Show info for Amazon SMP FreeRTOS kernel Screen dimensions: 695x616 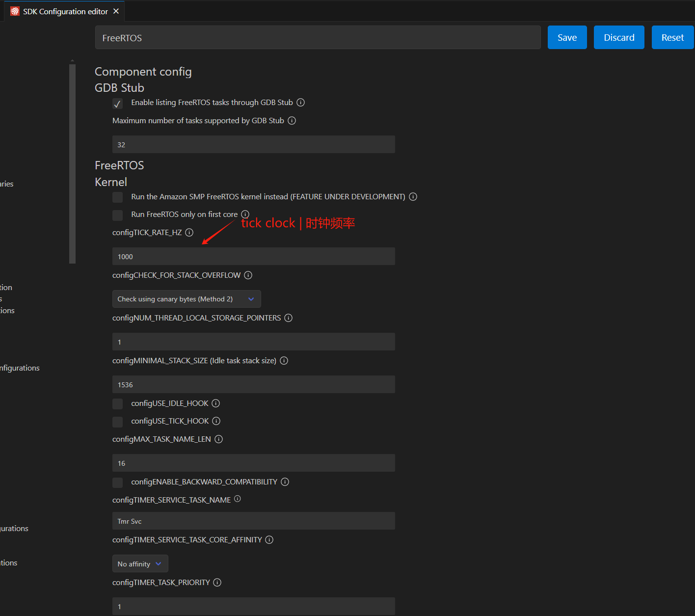413,197
